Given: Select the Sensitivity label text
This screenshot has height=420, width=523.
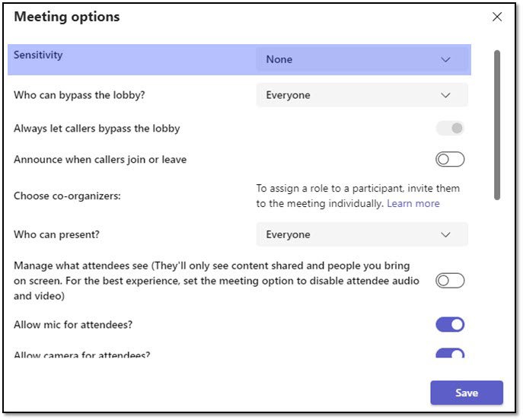Looking at the screenshot, I should point(38,55).
